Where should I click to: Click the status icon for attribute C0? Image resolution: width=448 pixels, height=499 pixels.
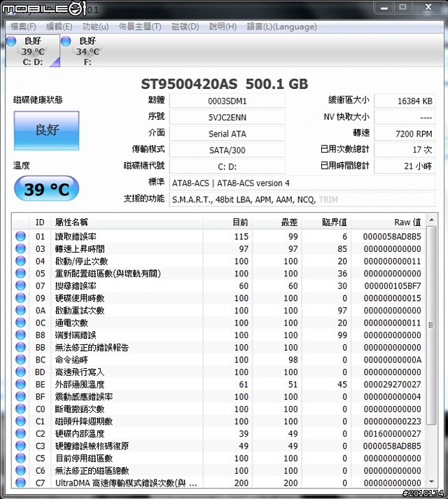pos(20,409)
